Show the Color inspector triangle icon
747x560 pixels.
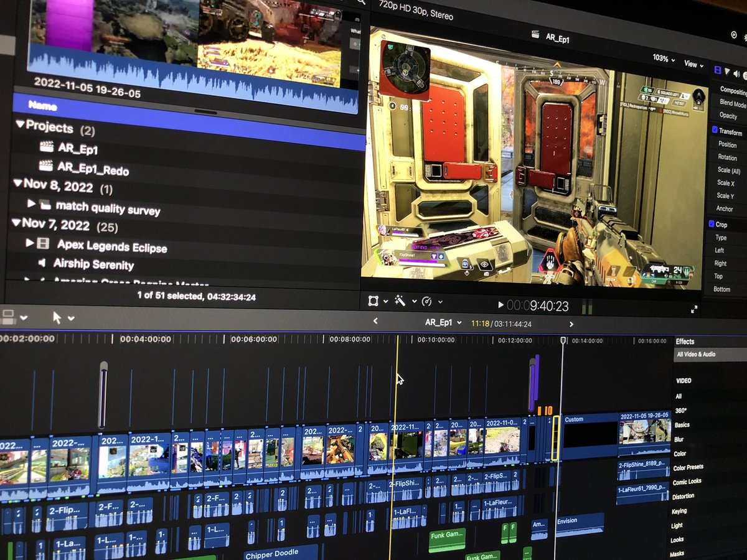tap(726, 71)
